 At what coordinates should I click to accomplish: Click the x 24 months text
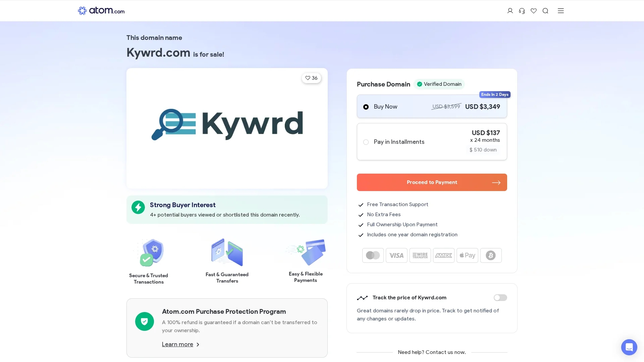click(x=485, y=140)
